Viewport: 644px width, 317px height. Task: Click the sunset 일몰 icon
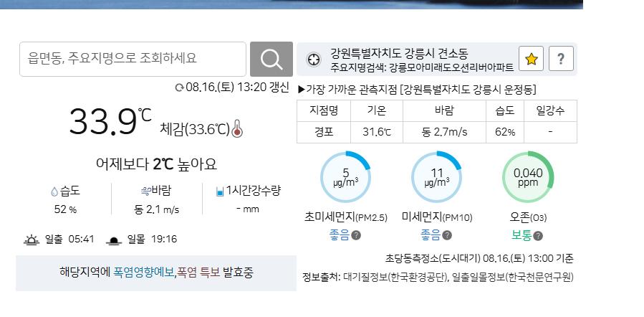[114, 240]
